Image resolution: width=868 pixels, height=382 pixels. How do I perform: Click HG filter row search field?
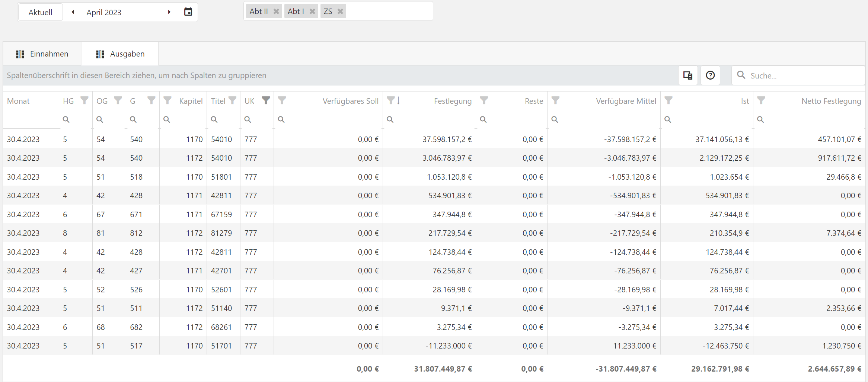tap(76, 119)
